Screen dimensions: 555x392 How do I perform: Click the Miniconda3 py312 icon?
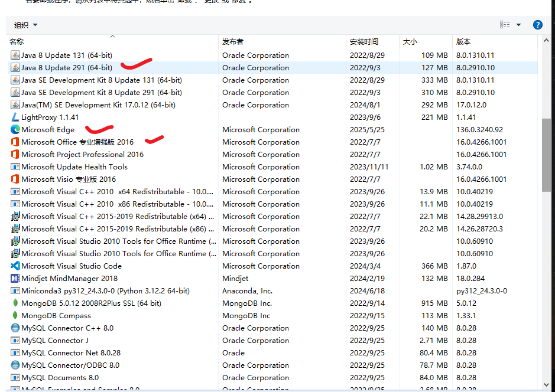15,290
